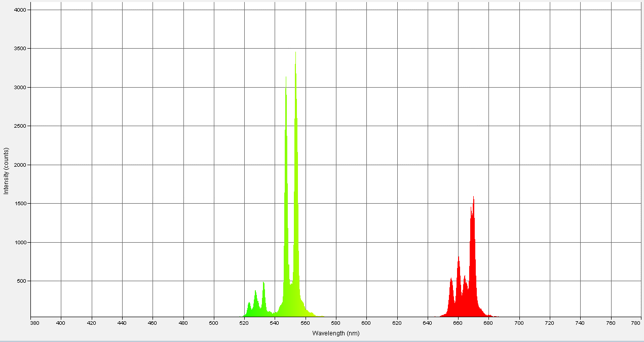Image resolution: width=644 pixels, height=342 pixels.
Task: Click the vertical axis line
Action: click(x=31, y=162)
